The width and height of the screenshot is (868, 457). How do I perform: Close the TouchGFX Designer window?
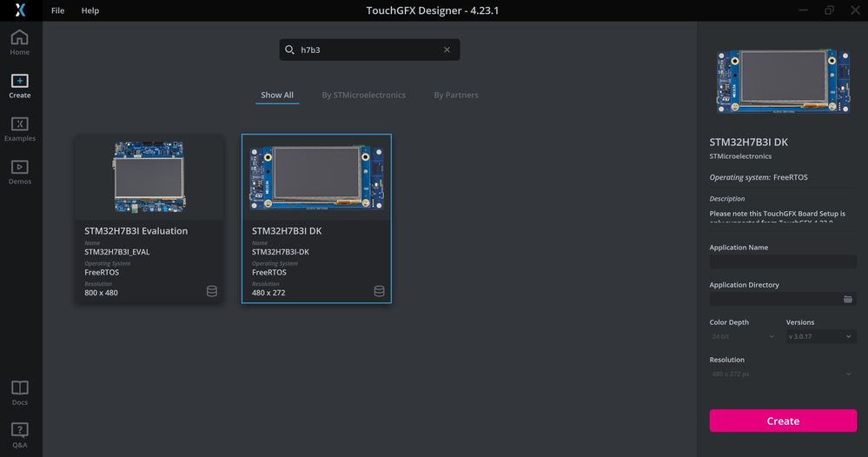855,10
